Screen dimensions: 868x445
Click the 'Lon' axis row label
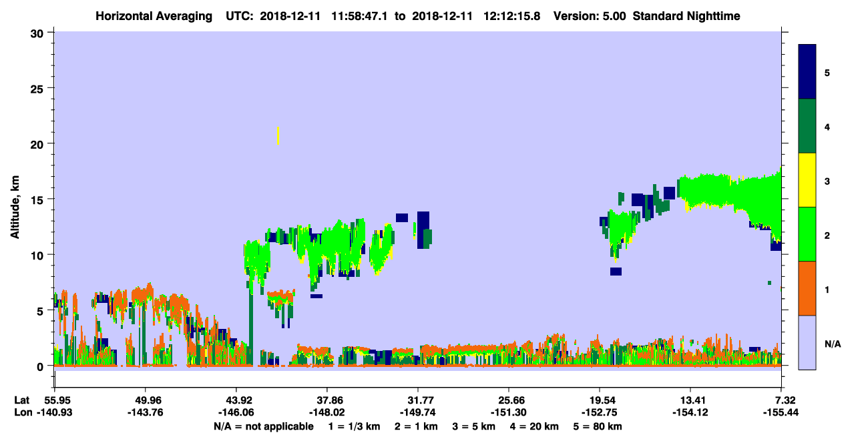[22, 413]
